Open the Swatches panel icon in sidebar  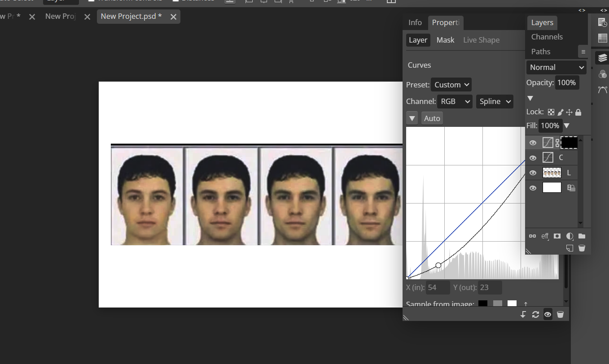602,38
